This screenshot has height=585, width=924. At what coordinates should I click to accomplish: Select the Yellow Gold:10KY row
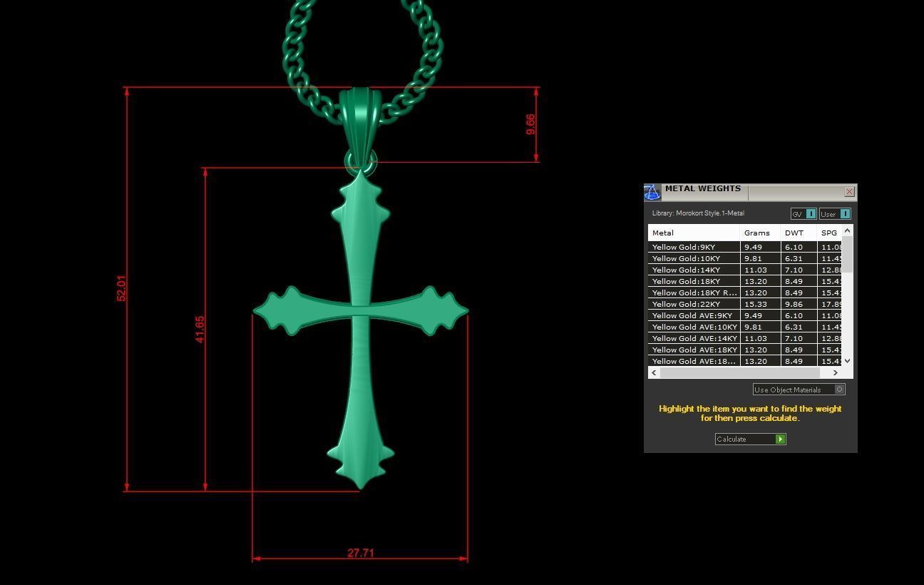745,258
